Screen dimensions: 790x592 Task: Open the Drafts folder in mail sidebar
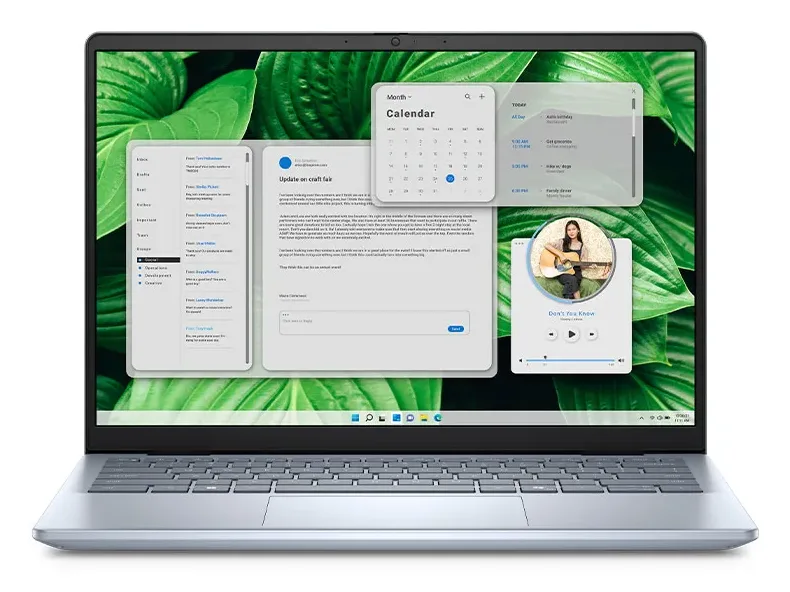click(143, 174)
